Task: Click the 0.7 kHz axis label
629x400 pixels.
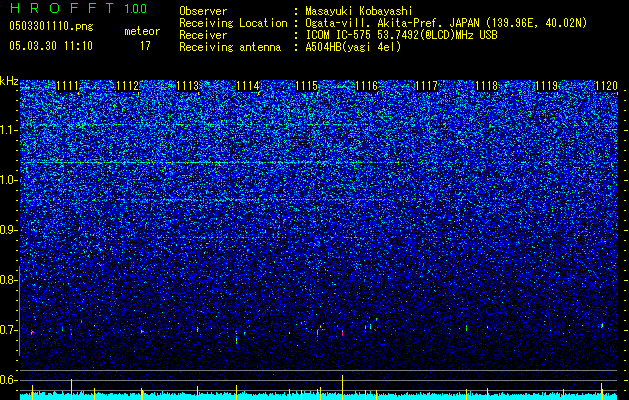Action: 8,330
